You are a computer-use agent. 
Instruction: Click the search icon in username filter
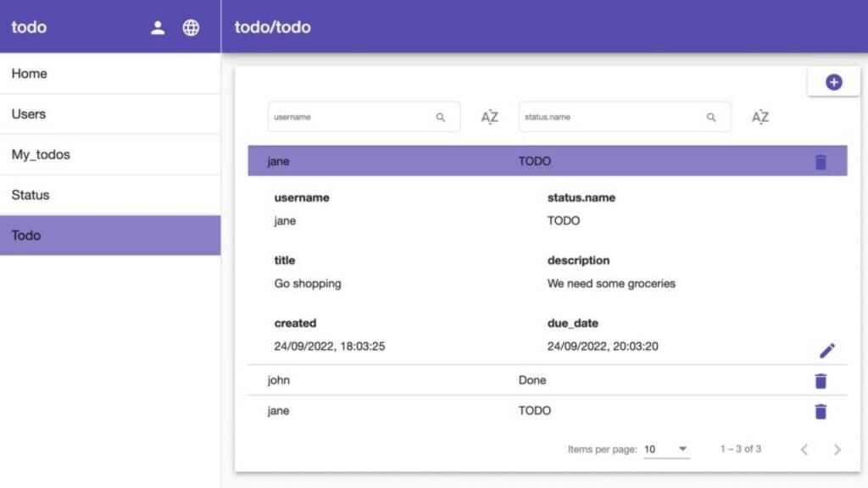click(x=441, y=118)
